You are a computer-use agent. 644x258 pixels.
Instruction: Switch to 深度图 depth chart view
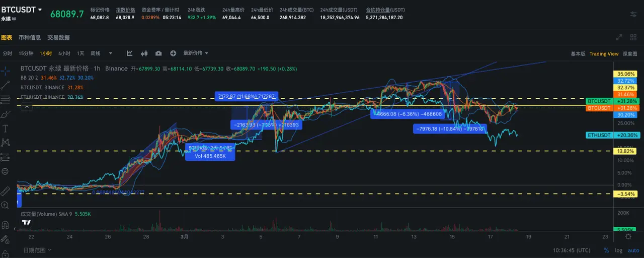coord(630,54)
